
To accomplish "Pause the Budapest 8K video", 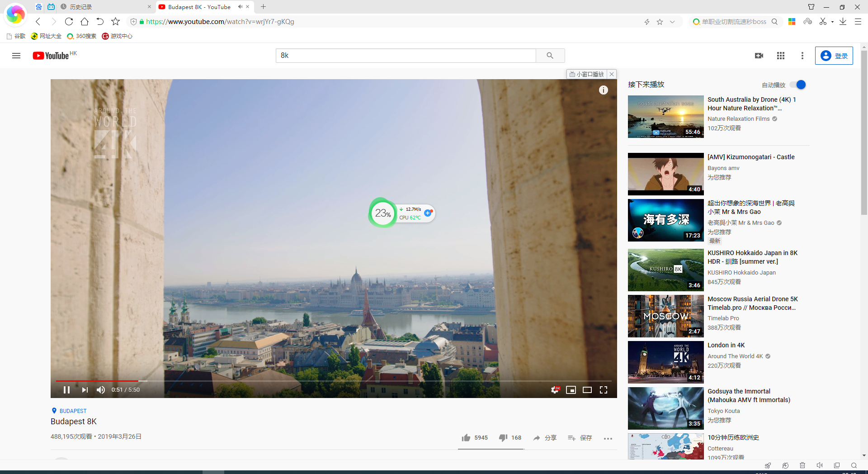I will coord(66,390).
